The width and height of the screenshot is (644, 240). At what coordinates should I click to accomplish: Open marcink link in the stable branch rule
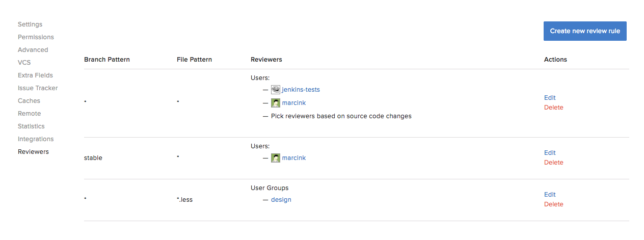pos(294,158)
